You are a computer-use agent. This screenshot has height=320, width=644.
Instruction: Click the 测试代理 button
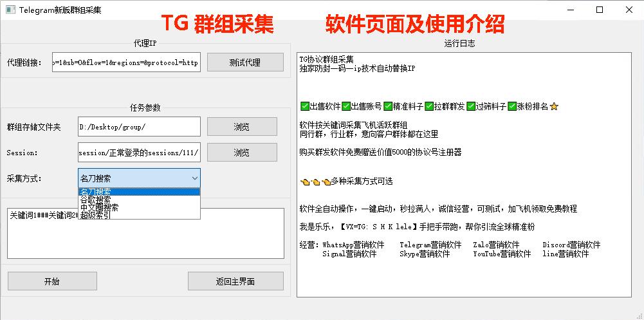[245, 62]
